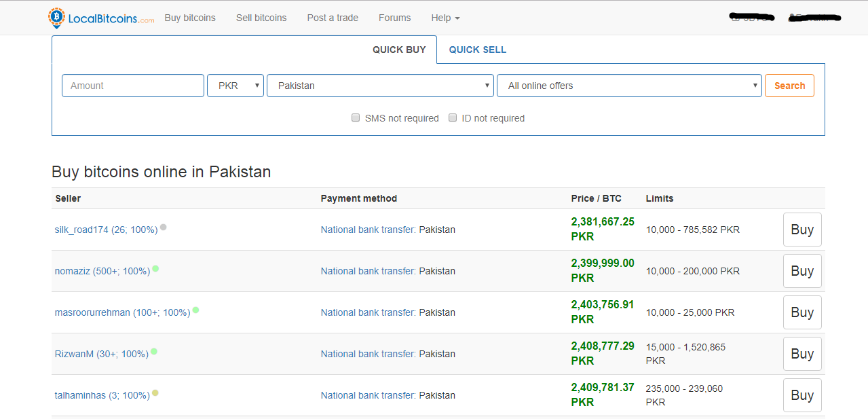This screenshot has height=419, width=868.
Task: Click silk_road174's grey status dot
Action: pos(163,227)
